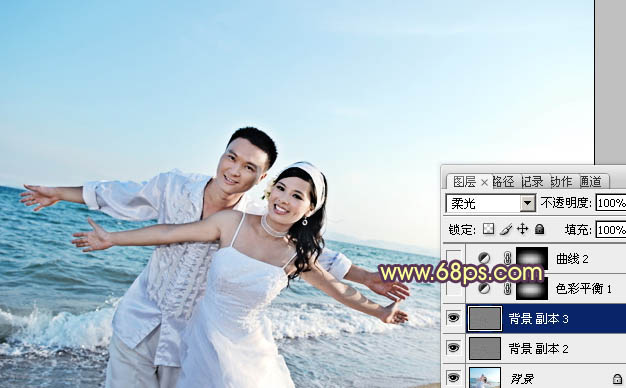Hide the 背景 副本 3 layer
The image size is (626, 388).
[453, 318]
